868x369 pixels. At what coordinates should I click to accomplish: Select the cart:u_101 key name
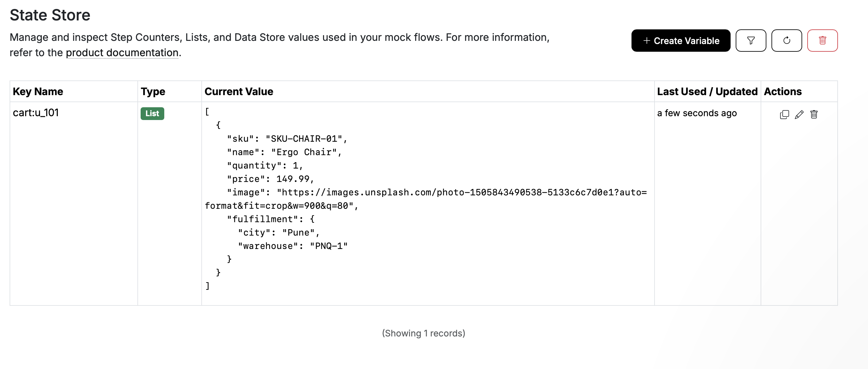click(36, 112)
